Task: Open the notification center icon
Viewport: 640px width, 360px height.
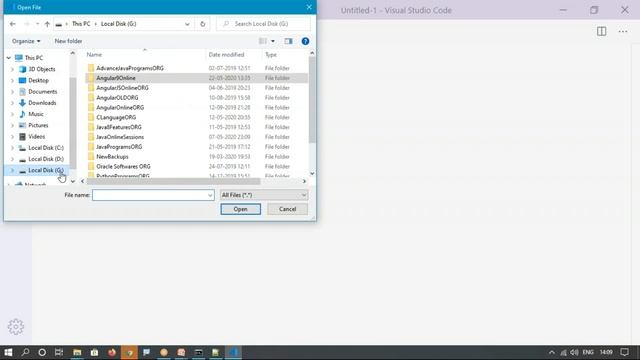Action: pyautogui.click(x=624, y=352)
